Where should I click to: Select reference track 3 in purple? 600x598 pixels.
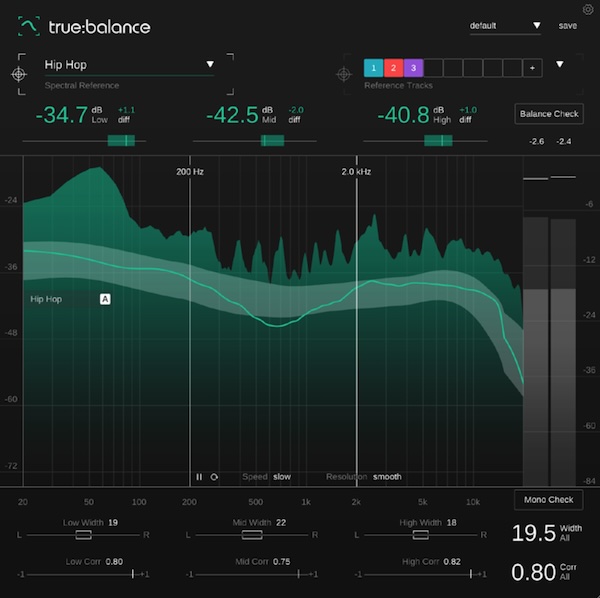413,68
